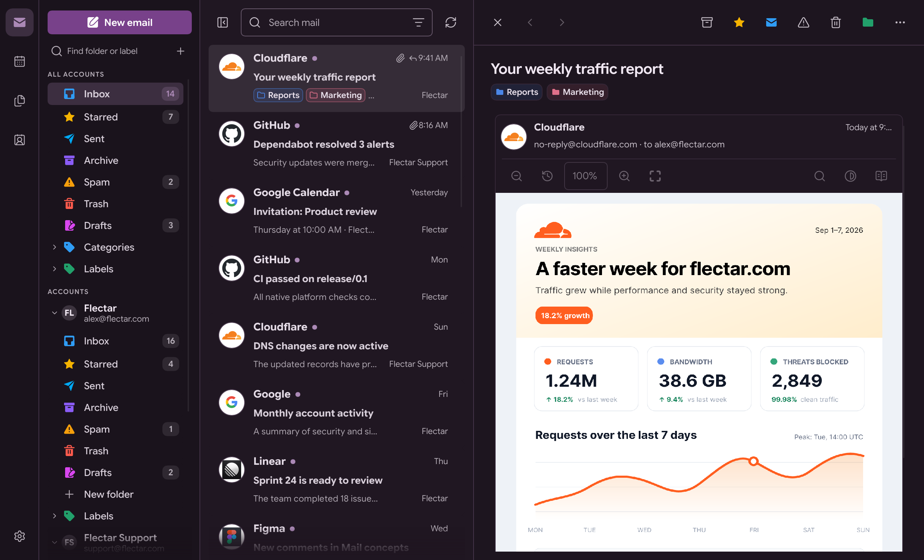Search within the email content
This screenshot has height=560, width=924.
pyautogui.click(x=819, y=176)
